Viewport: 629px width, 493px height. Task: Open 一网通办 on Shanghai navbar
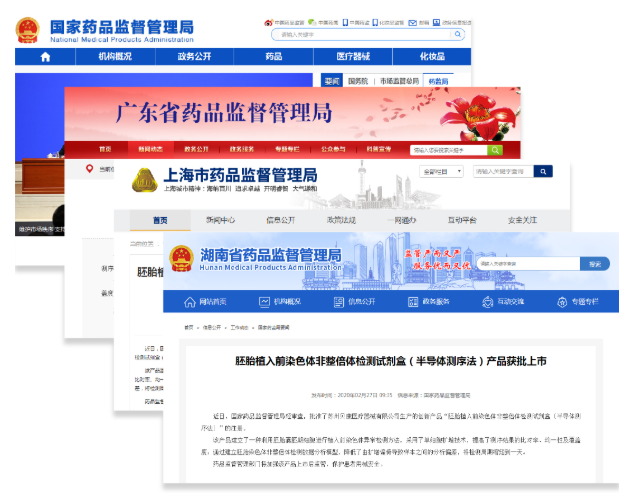(402, 220)
